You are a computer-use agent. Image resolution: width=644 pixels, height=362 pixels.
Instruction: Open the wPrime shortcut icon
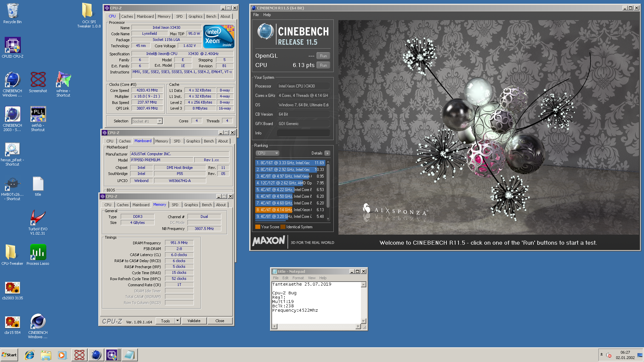coord(63,84)
